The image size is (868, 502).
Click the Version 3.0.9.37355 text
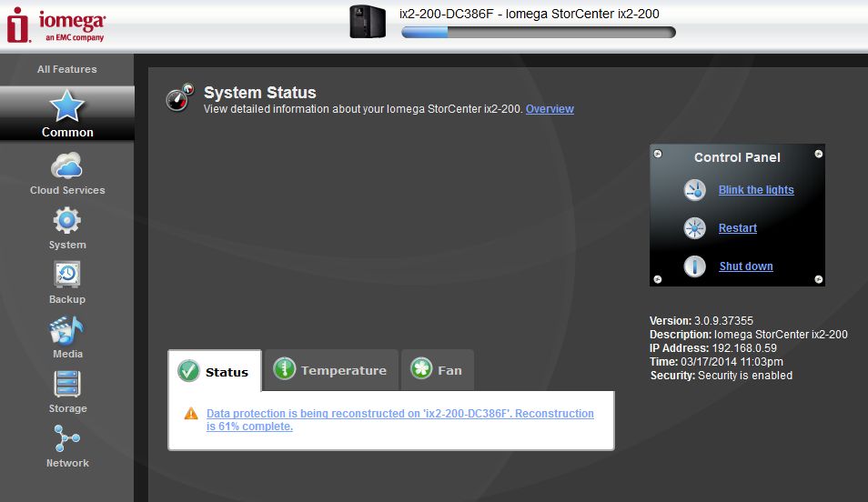701,320
